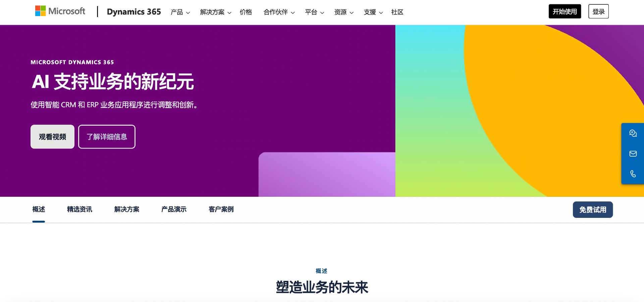Click the 开始使用 button
This screenshot has width=644, height=302.
(565, 11)
